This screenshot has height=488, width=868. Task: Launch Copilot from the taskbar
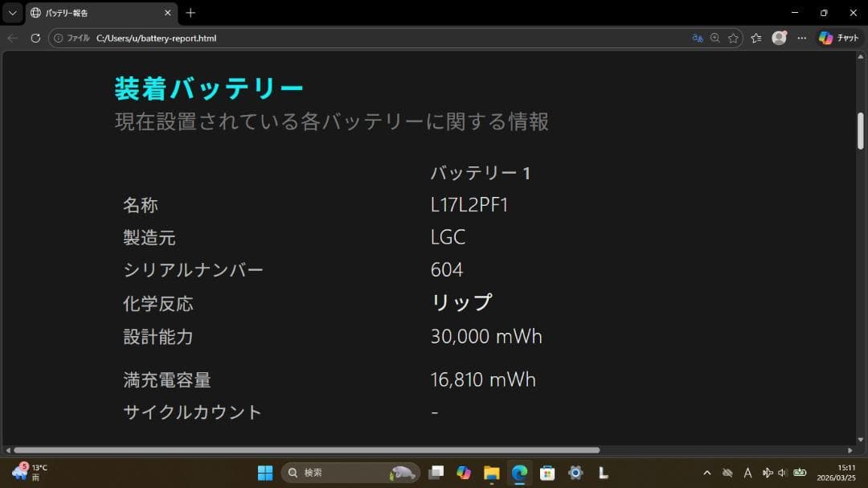click(464, 473)
